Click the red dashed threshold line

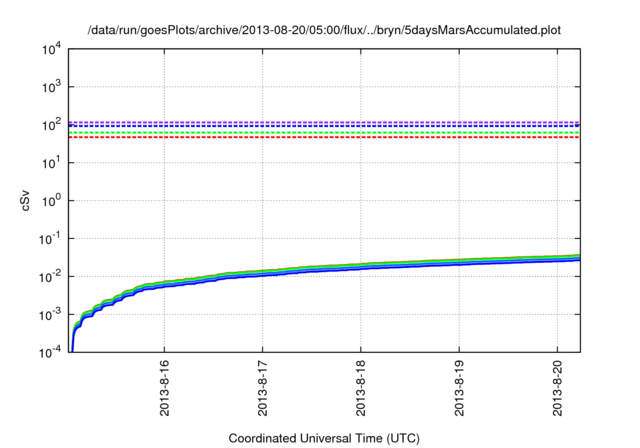coord(324,138)
